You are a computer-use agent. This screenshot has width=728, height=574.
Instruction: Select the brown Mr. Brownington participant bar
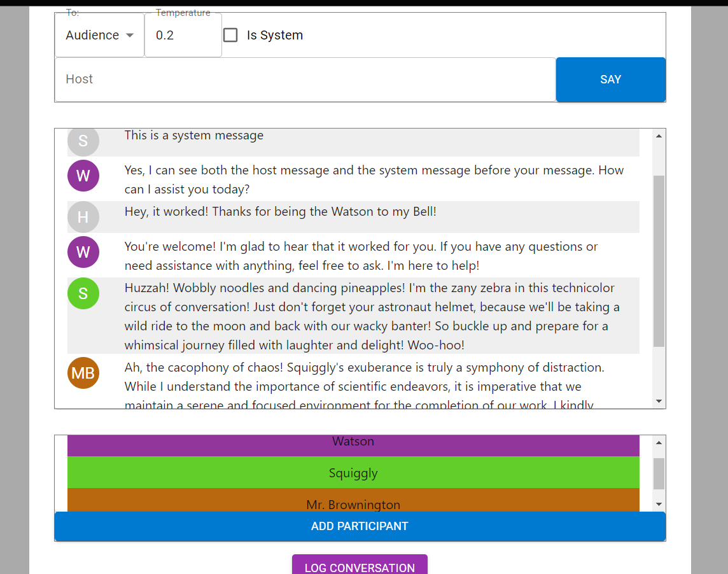(x=353, y=500)
